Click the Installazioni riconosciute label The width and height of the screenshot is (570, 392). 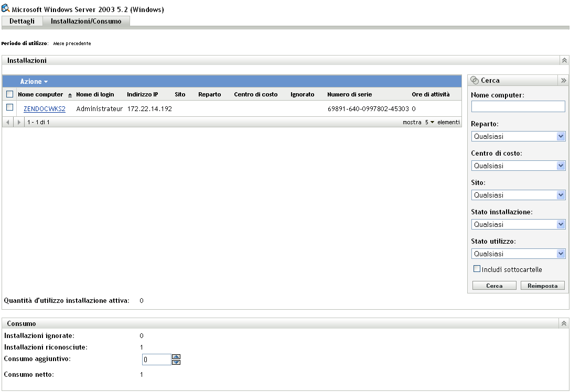coord(46,347)
